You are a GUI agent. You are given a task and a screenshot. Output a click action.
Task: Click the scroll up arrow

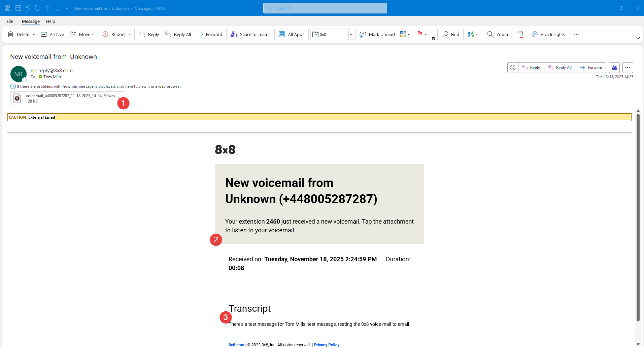638,111
